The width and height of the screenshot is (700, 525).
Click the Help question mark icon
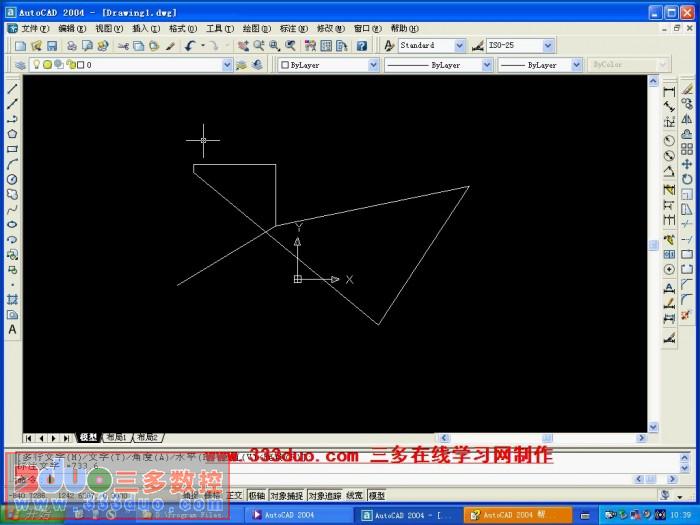[x=362, y=46]
